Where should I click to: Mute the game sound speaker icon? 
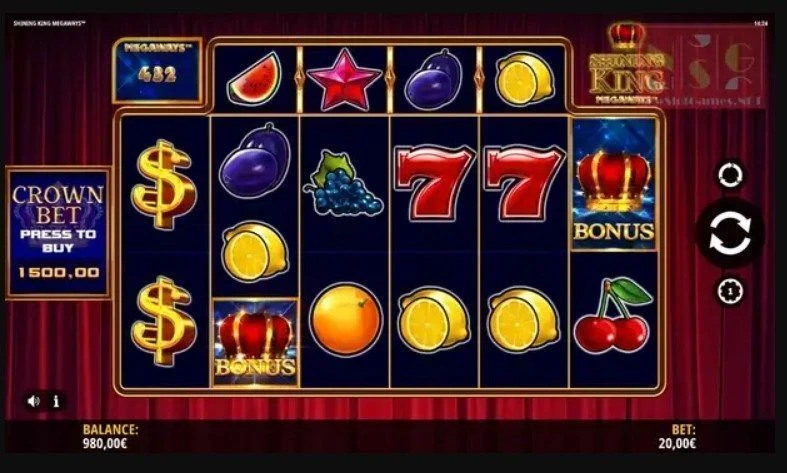(x=34, y=401)
